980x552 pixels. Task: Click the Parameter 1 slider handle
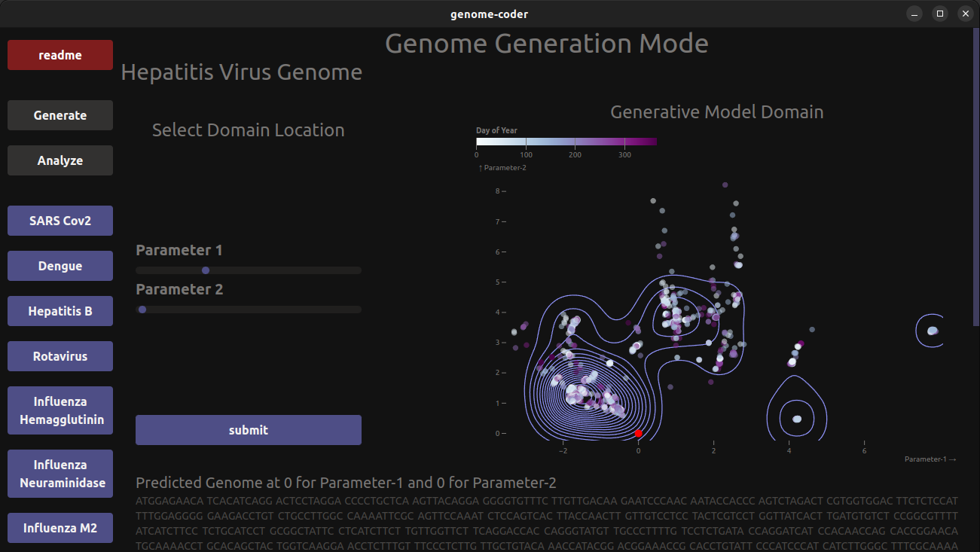point(206,270)
